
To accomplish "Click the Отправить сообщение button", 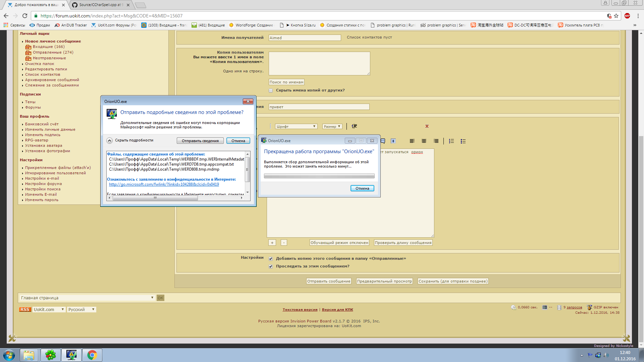I will click(329, 281).
